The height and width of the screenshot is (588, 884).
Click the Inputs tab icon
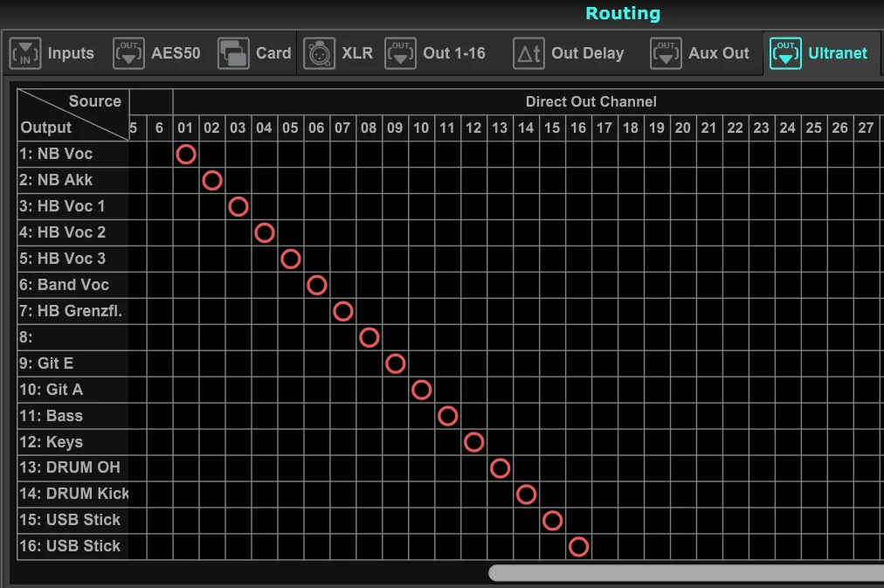(25, 53)
